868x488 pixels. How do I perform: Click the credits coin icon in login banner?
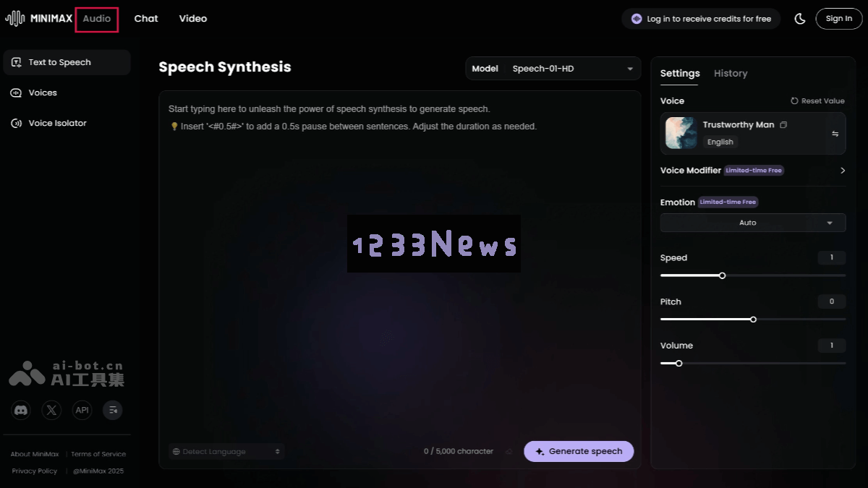click(x=637, y=19)
